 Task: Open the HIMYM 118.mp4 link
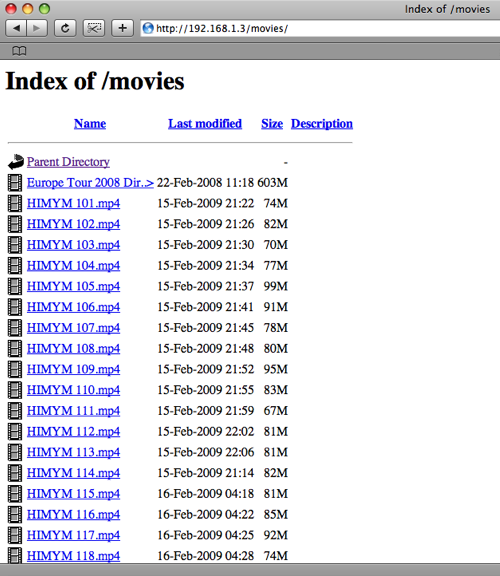coord(73,556)
